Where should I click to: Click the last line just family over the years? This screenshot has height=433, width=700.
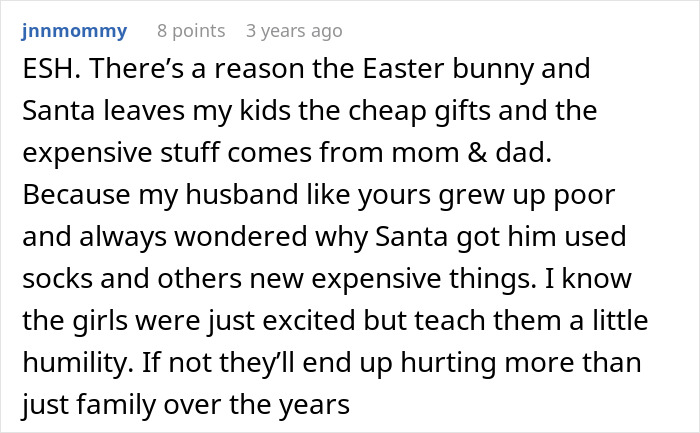[x=186, y=404]
